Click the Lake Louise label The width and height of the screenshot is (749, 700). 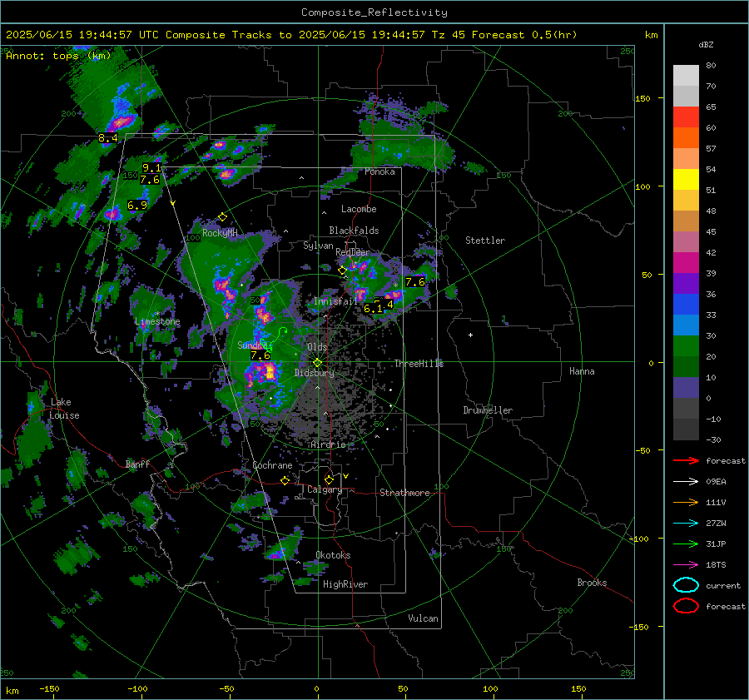pyautogui.click(x=64, y=409)
